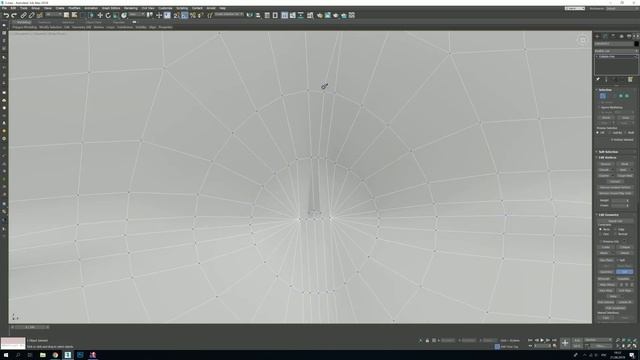Click the object color swatch
640x360 pixels.
click(636, 44)
